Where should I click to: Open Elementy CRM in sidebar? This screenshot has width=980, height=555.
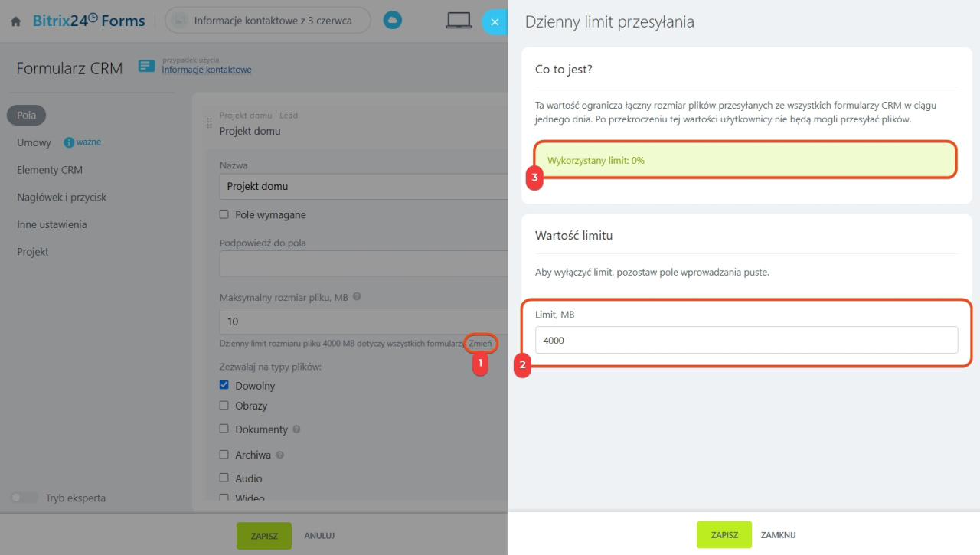(x=50, y=170)
